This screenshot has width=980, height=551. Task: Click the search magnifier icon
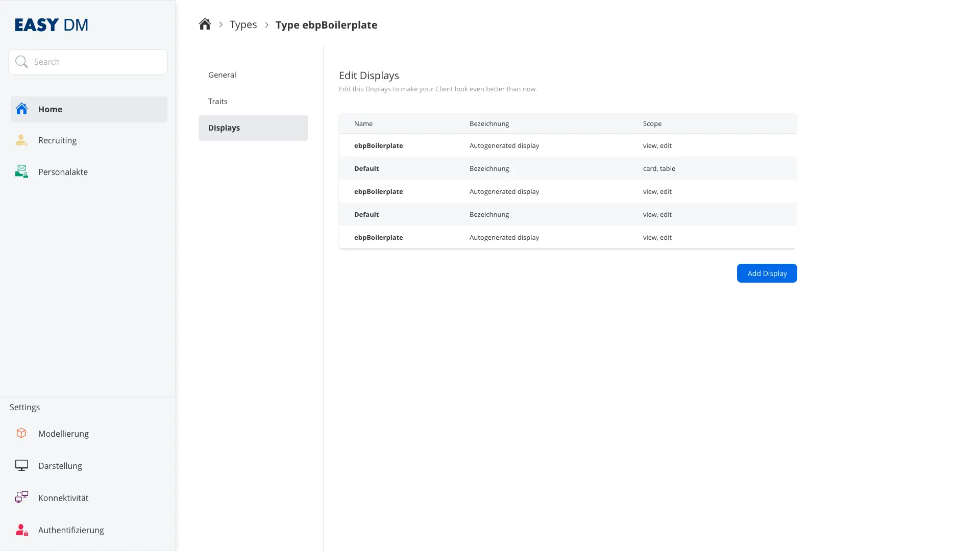pyautogui.click(x=21, y=62)
